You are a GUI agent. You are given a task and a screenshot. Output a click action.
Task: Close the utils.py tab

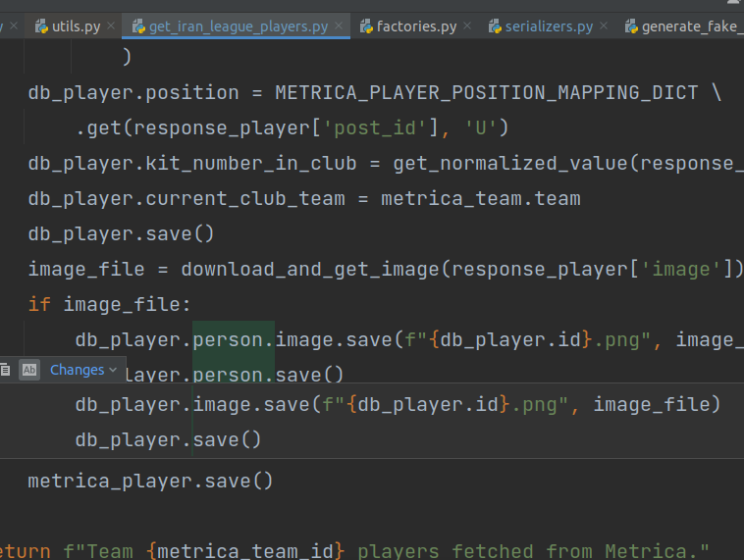111,25
